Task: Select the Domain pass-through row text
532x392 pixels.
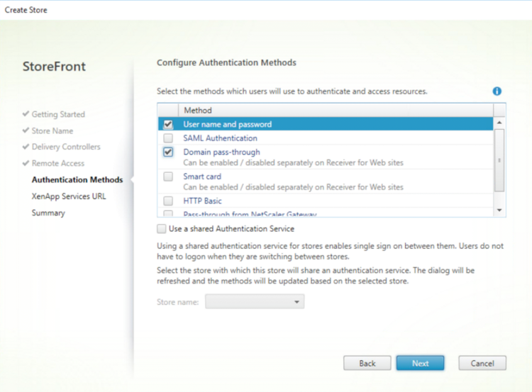Action: pos(221,152)
